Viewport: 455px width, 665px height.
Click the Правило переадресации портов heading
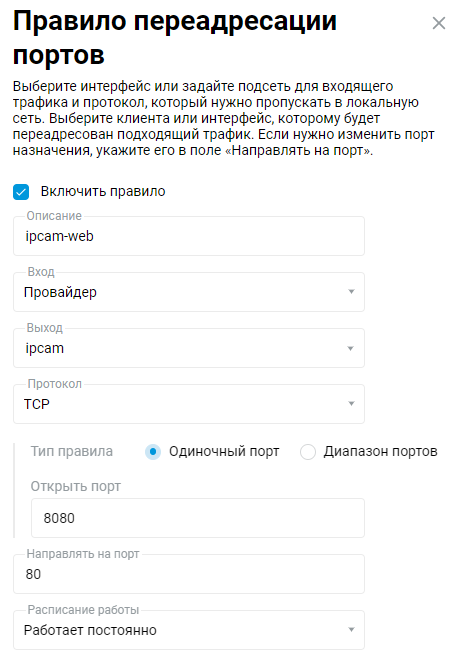tap(175, 38)
